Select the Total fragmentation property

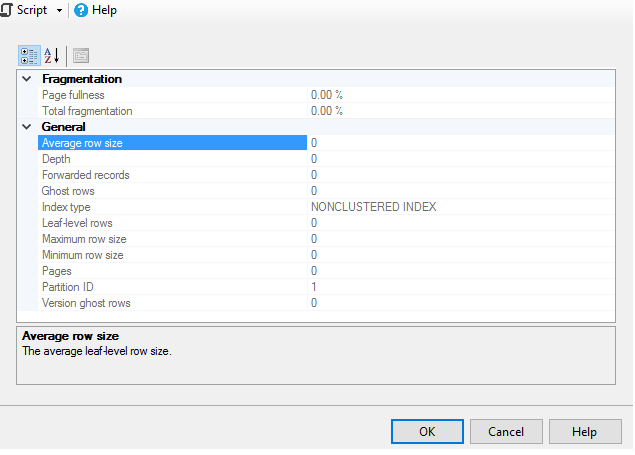click(86, 111)
